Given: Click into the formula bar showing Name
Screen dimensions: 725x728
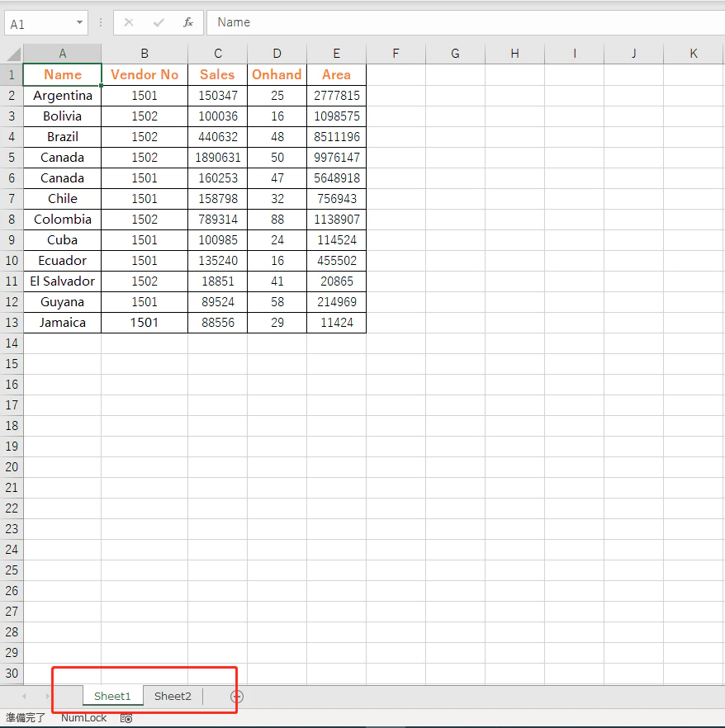Looking at the screenshot, I should [x=466, y=22].
